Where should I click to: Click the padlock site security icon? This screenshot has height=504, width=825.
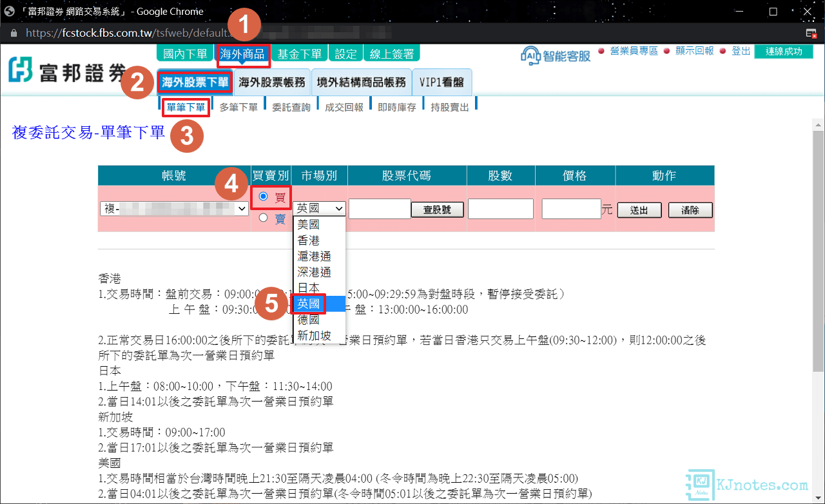coord(15,33)
